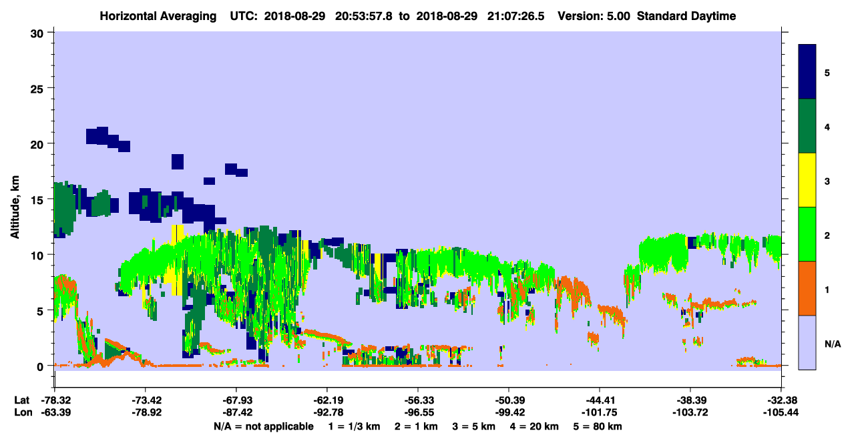The width and height of the screenshot is (868, 445).
Task: Click the '2 = 1 km' key text
Action: pos(415,426)
